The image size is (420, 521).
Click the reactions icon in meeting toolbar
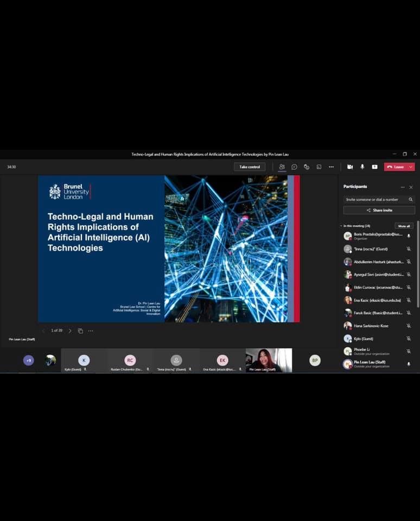point(307,167)
